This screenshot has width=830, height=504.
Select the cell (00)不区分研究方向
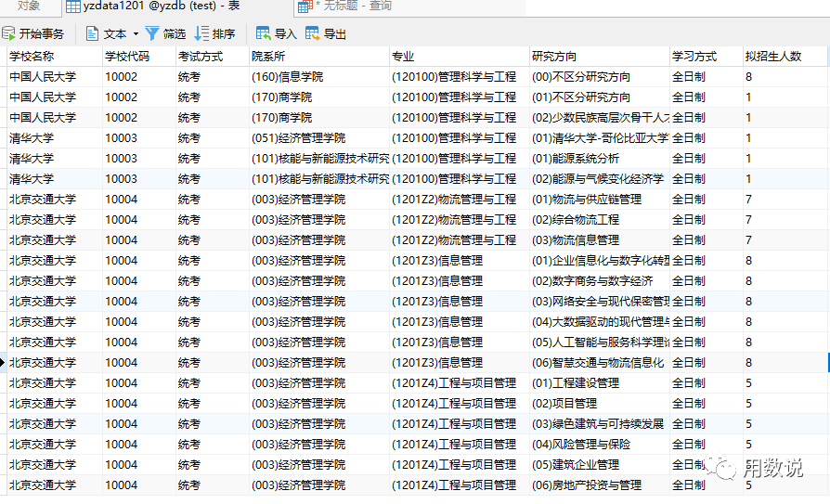[600, 77]
